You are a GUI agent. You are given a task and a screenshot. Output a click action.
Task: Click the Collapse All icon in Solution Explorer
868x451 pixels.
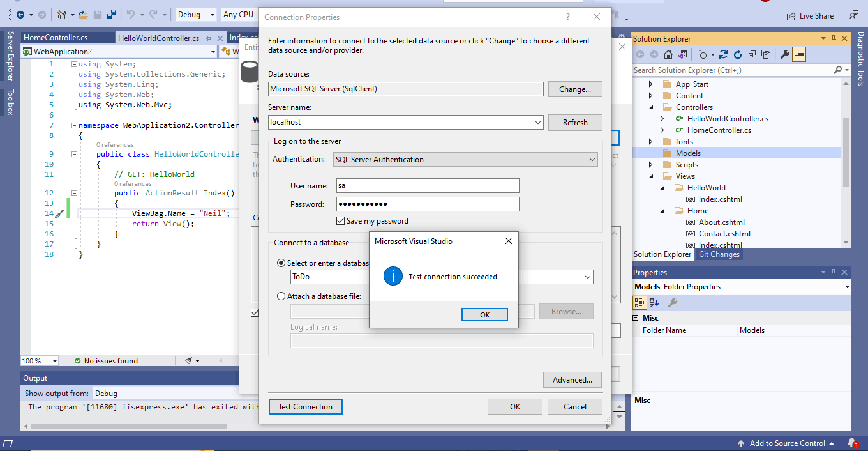[x=752, y=55]
